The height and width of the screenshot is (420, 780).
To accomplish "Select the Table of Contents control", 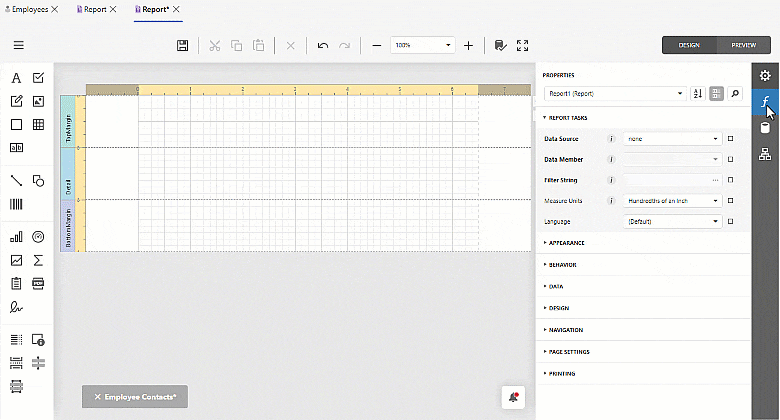I will pos(16,340).
